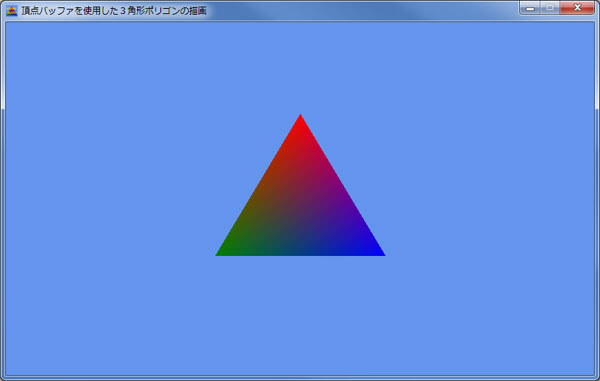This screenshot has height=381, width=600.
Task: Minimize the triangle polygon window
Action: click(530, 8)
